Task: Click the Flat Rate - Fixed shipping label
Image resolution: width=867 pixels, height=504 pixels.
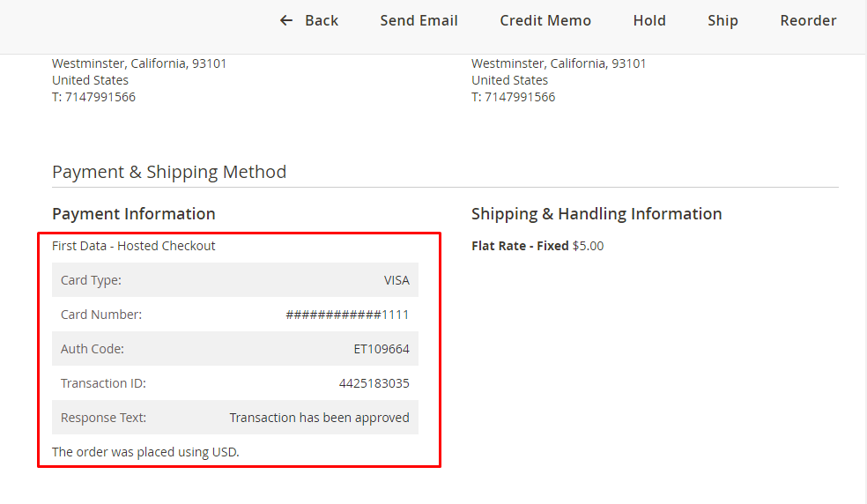Action: (x=520, y=246)
